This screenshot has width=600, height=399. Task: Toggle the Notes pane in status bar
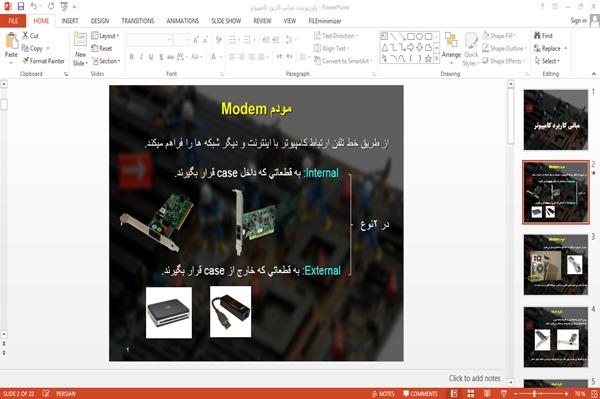pyautogui.click(x=383, y=393)
